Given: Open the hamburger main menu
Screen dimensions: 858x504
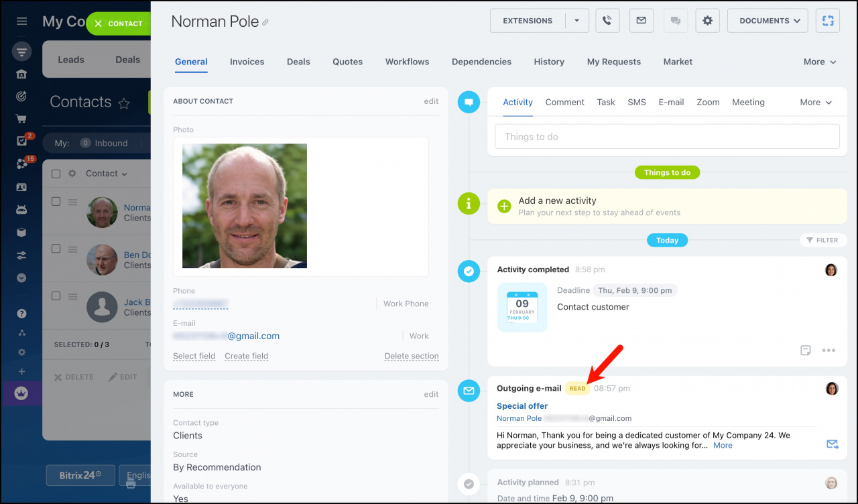Looking at the screenshot, I should pyautogui.click(x=21, y=21).
